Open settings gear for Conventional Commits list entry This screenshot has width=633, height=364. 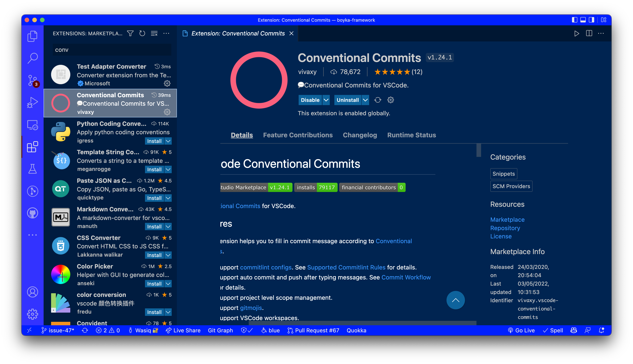click(x=167, y=112)
